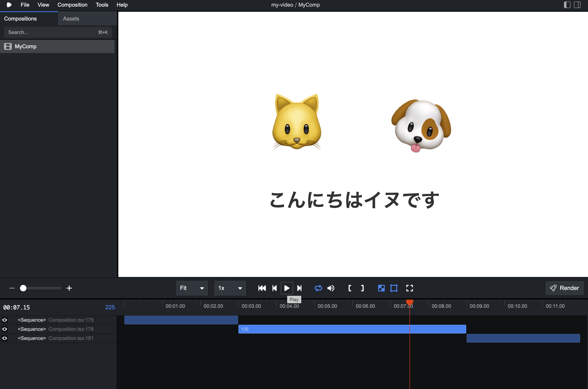Toggle the left sidebar panel icon

(567, 5)
